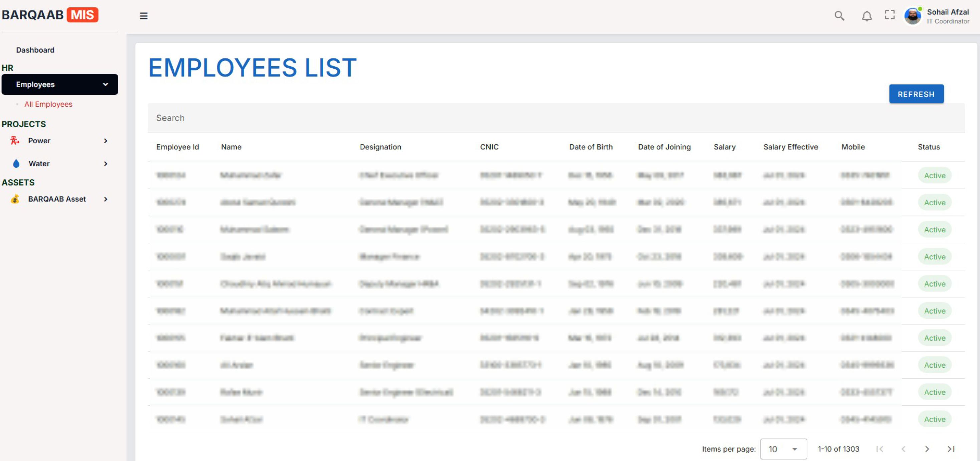
Task: Collapse the Employees sidebar menu
Action: click(x=105, y=84)
